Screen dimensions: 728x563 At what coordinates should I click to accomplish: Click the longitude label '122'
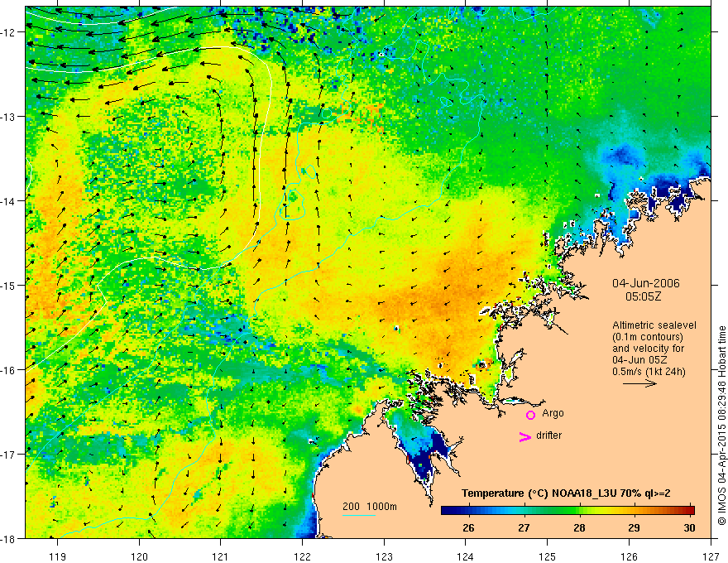point(302,556)
